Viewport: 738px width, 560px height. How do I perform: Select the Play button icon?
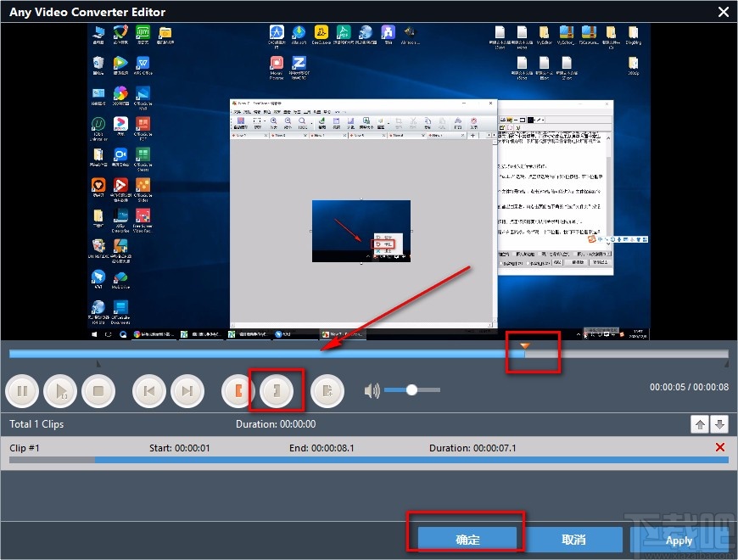click(60, 390)
